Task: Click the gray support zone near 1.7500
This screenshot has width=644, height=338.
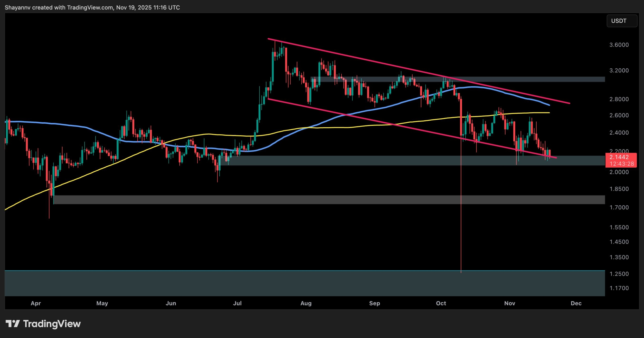Action: click(x=327, y=200)
